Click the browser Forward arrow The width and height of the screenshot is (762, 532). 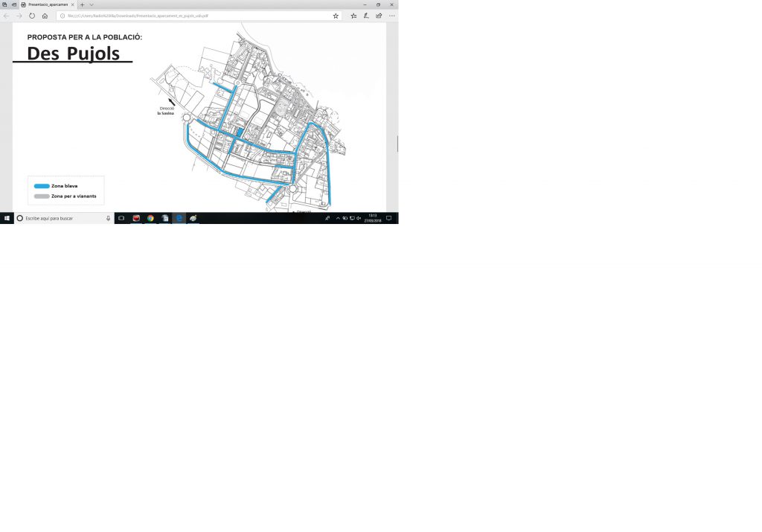(x=19, y=16)
